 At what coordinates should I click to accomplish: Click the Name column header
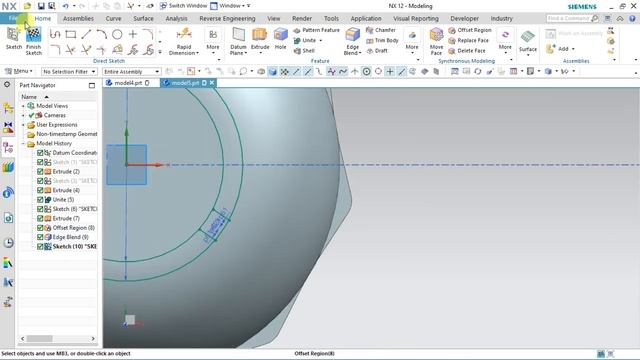pyautogui.click(x=29, y=97)
